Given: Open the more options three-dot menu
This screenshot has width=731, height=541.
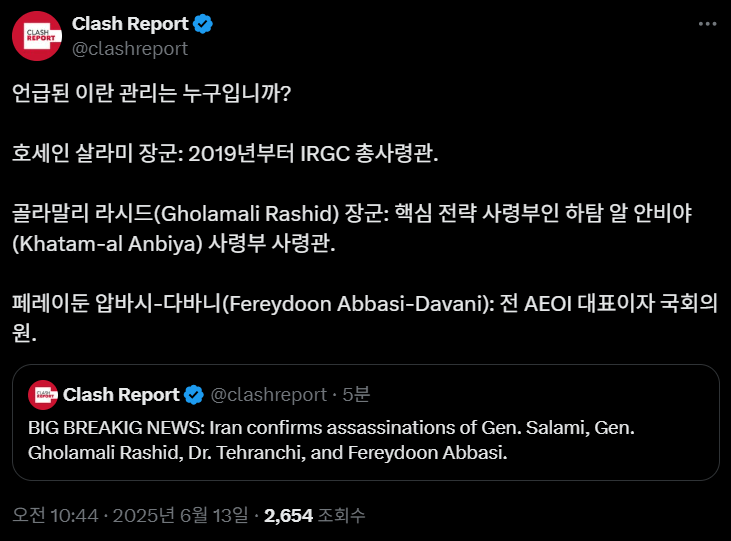Looking at the screenshot, I should [x=707, y=24].
